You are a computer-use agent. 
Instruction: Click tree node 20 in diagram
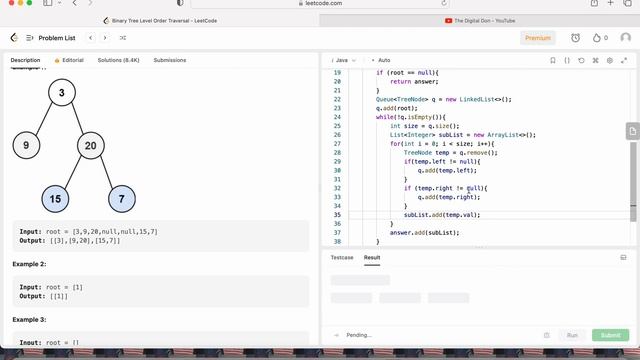(91, 145)
